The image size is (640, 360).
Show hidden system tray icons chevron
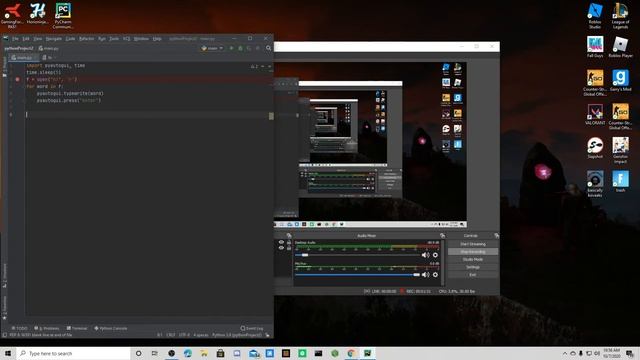click(565, 353)
